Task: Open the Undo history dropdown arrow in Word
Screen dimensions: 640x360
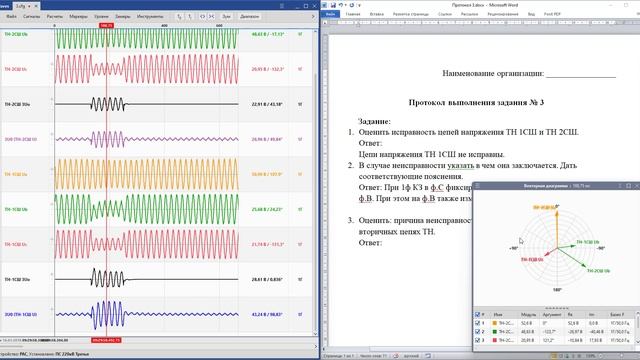Action: click(345, 5)
